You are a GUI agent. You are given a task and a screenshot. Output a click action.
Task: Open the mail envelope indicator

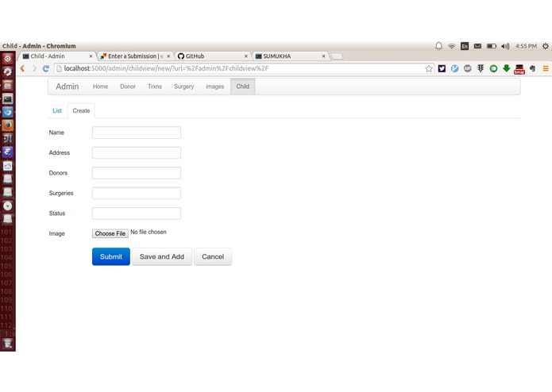tap(477, 46)
